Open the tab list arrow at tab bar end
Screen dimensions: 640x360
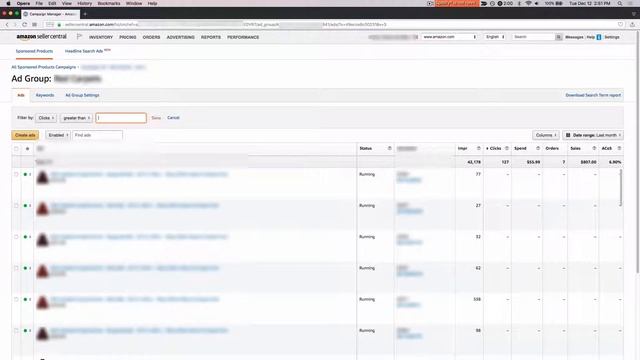(x=633, y=14)
